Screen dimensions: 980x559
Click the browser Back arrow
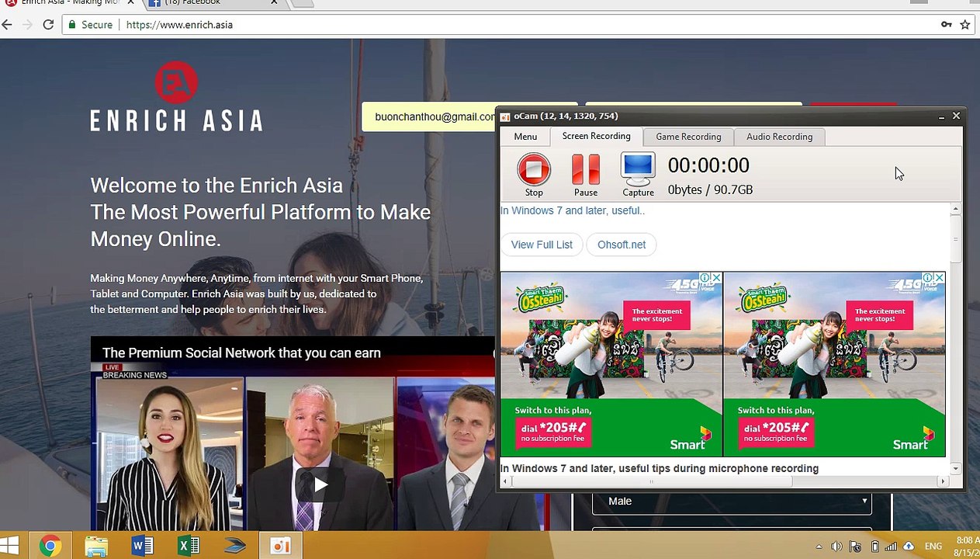8,25
